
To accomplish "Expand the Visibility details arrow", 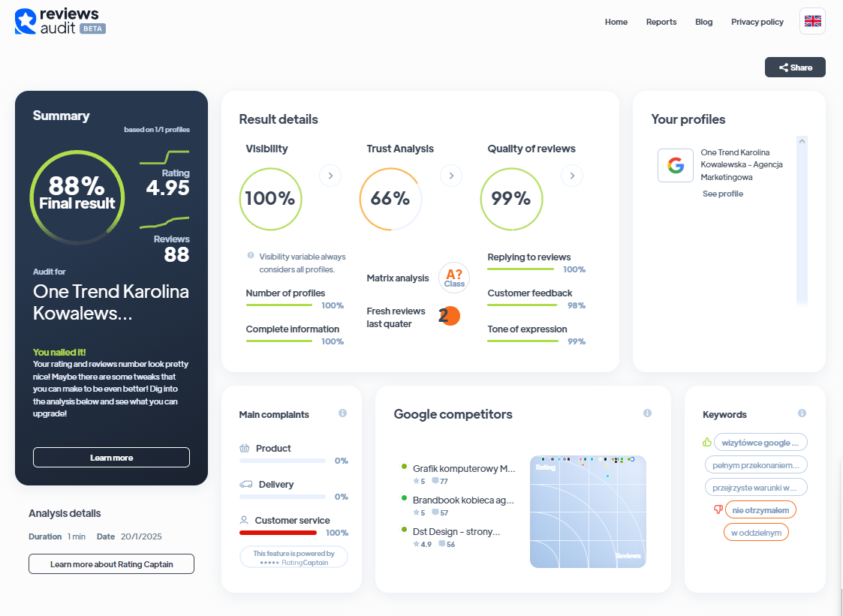I will 330,176.
